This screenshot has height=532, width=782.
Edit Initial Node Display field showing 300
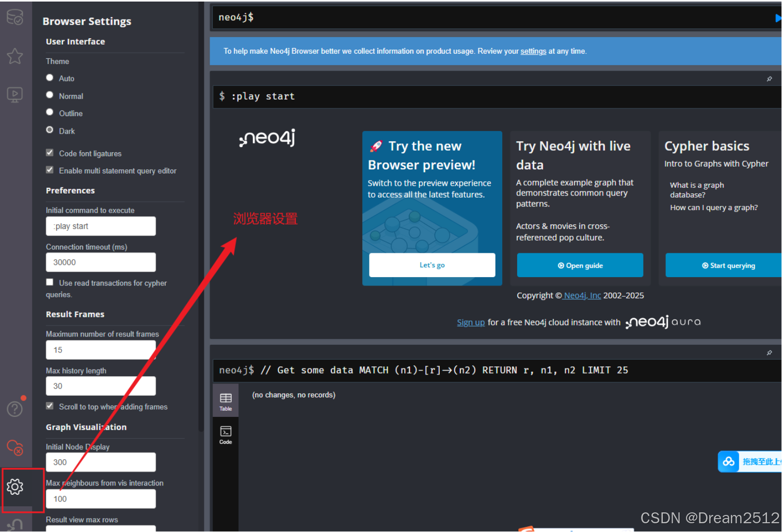pos(101,462)
